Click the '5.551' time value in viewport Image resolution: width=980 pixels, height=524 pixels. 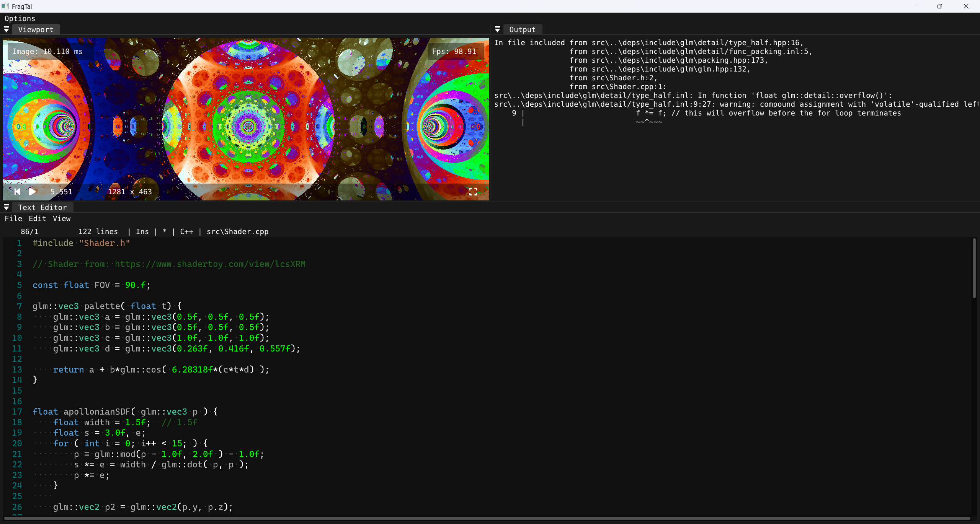[x=61, y=192]
